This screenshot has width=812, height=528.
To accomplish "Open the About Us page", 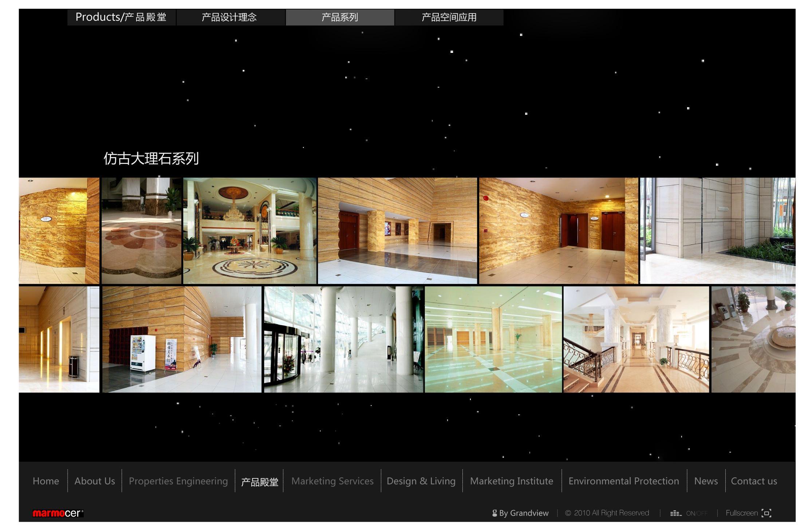I will click(x=95, y=481).
